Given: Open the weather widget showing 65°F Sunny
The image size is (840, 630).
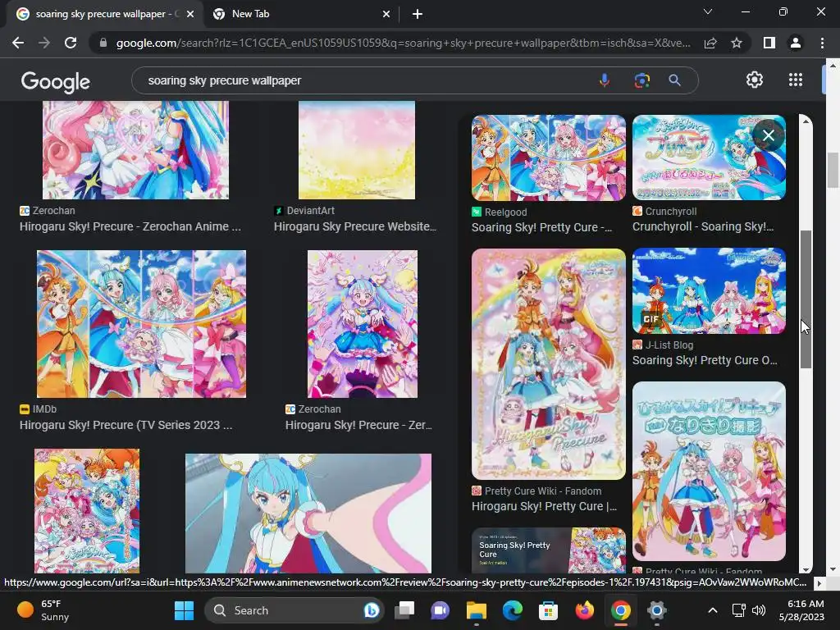Looking at the screenshot, I should click(x=44, y=610).
